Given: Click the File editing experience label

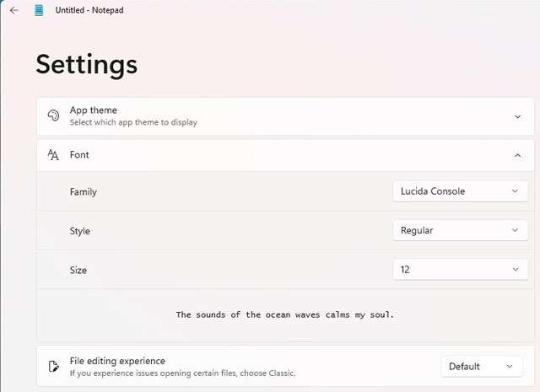Looking at the screenshot, I should click(x=117, y=361).
